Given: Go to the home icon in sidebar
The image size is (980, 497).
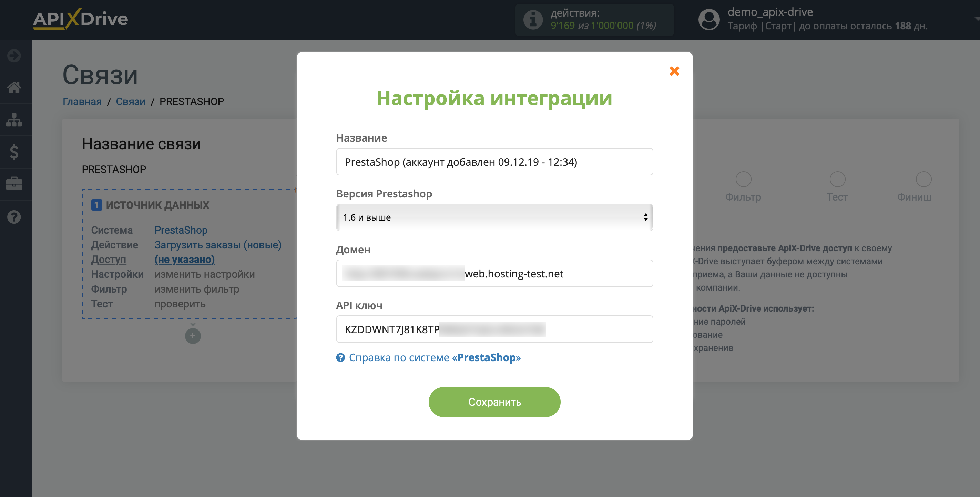Looking at the screenshot, I should click(x=14, y=87).
